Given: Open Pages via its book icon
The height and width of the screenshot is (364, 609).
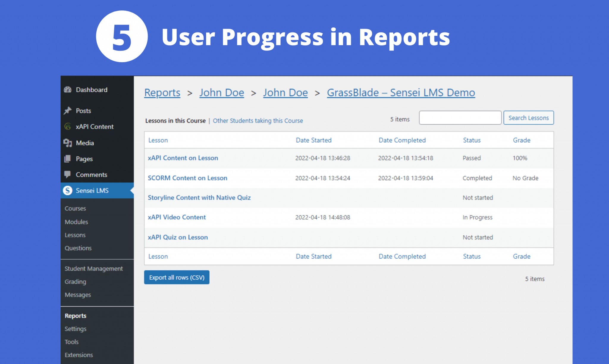Looking at the screenshot, I should click(x=68, y=159).
